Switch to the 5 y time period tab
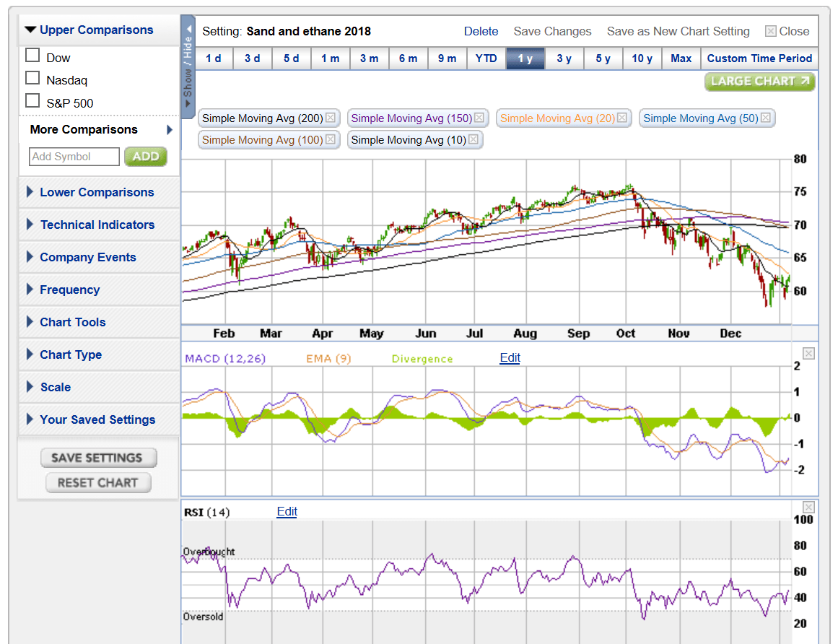 603,58
